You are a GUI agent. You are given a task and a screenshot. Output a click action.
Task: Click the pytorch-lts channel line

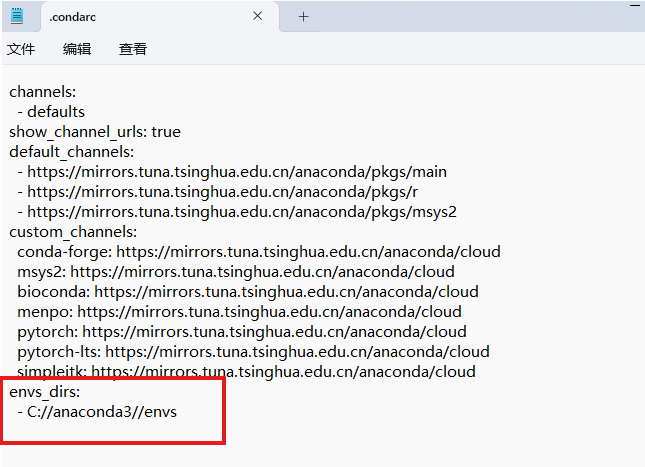point(253,352)
